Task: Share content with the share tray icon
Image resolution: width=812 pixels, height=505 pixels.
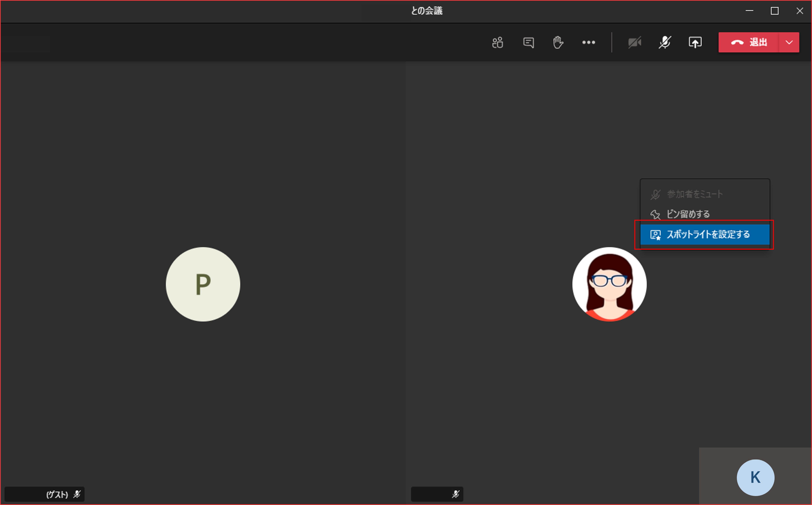Action: (695, 42)
